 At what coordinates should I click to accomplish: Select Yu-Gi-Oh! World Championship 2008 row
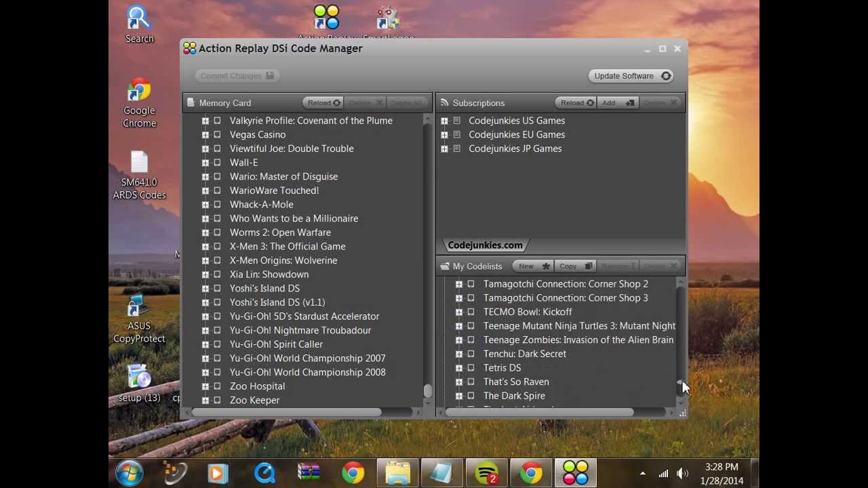pos(307,372)
